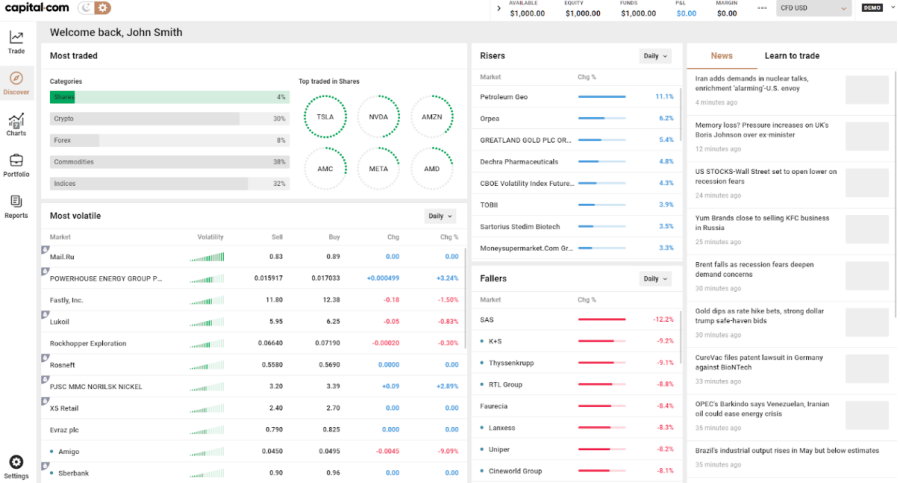Select the Forex category bar

tap(169, 140)
